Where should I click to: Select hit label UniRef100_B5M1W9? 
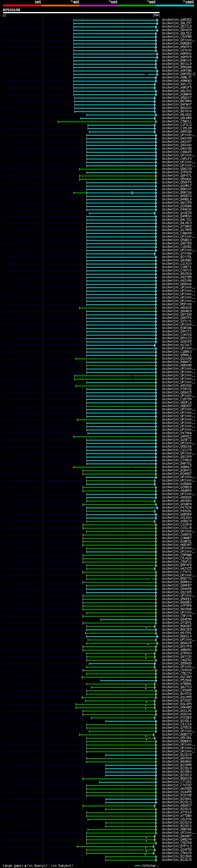pos(177,67)
